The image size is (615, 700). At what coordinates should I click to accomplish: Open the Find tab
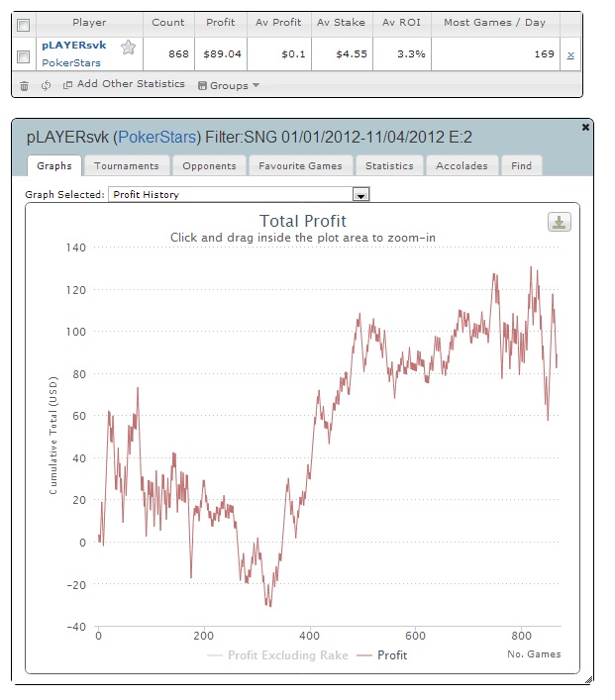[521, 165]
